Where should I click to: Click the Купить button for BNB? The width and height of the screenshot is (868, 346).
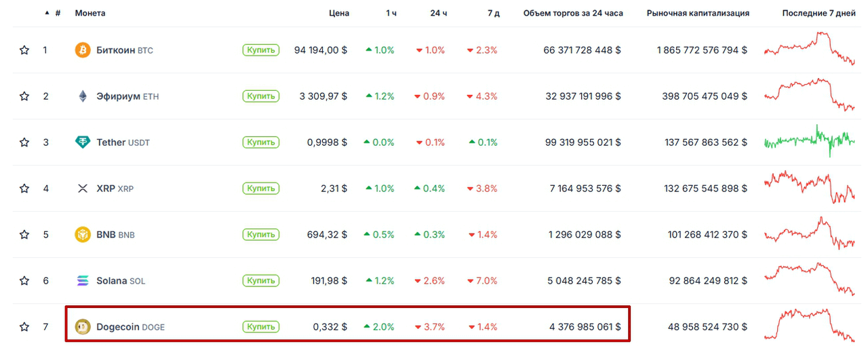261,235
